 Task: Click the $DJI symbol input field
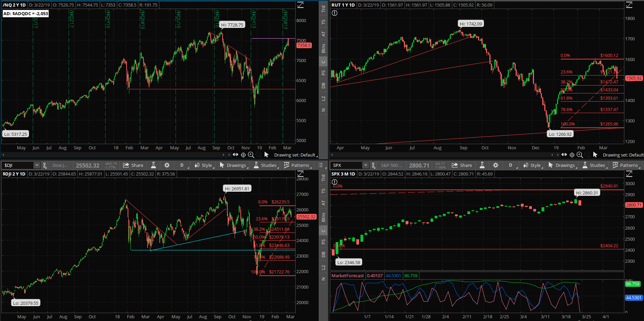point(18,165)
